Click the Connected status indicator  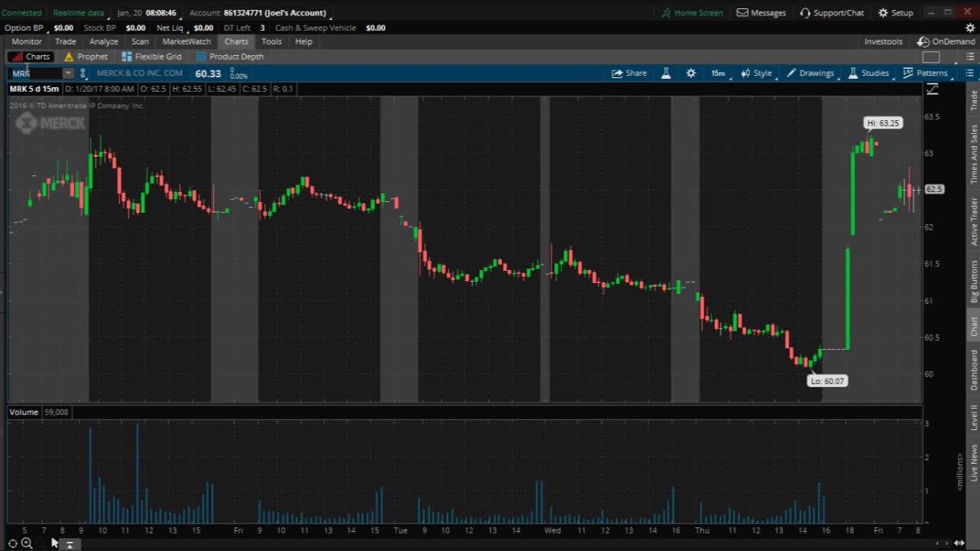click(x=21, y=13)
